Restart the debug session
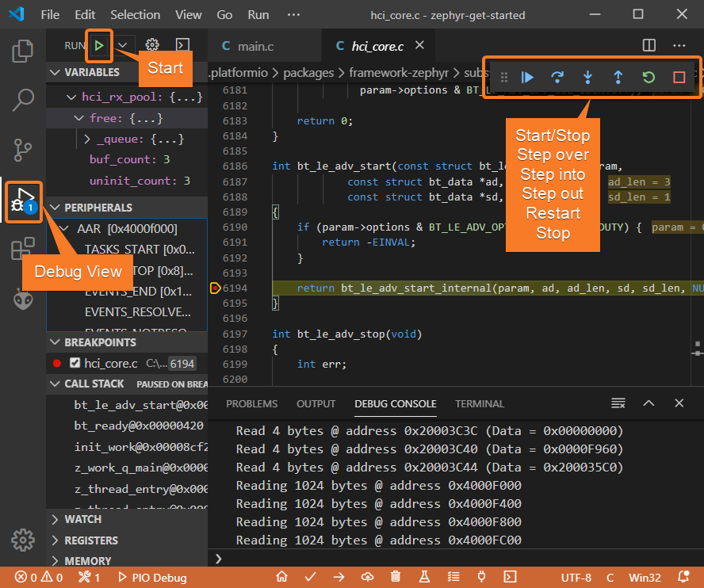This screenshot has width=704, height=588. (649, 77)
